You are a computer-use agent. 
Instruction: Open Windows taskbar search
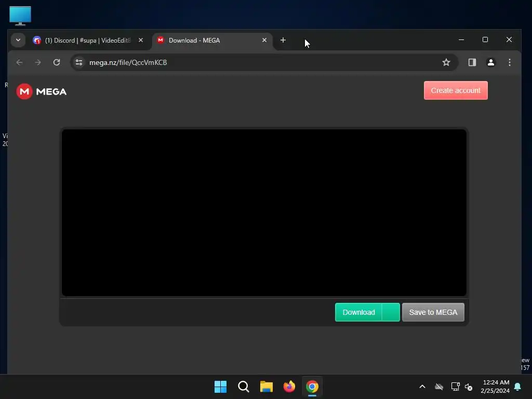click(244, 387)
